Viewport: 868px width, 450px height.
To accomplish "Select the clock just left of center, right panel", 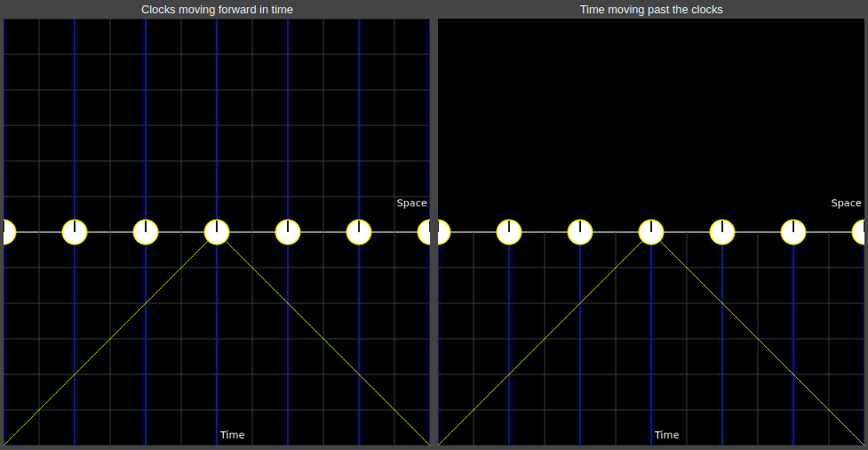I will point(580,232).
